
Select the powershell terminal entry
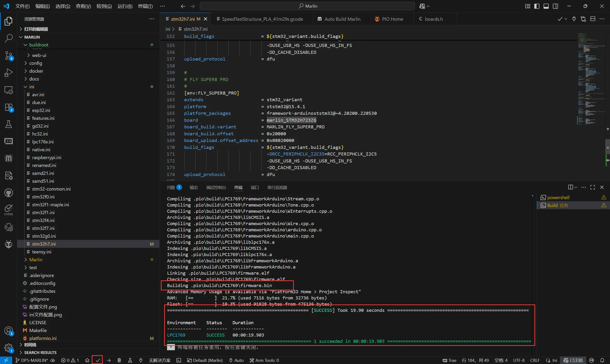tap(558, 197)
